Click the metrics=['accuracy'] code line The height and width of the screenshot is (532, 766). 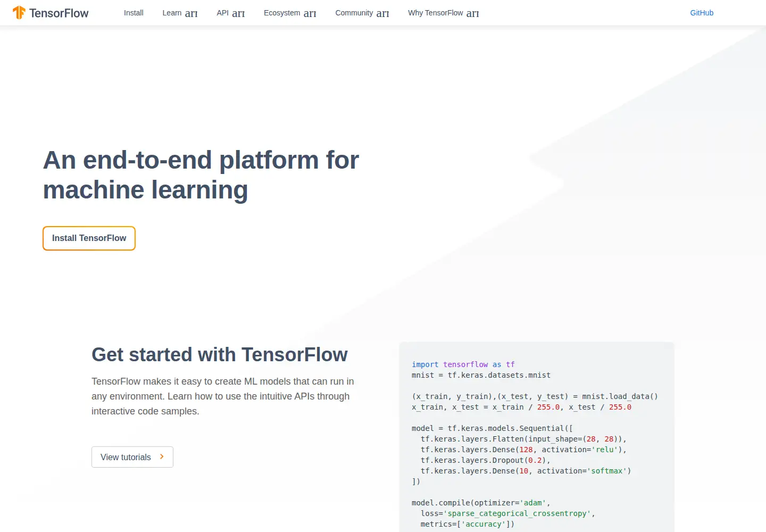click(467, 524)
